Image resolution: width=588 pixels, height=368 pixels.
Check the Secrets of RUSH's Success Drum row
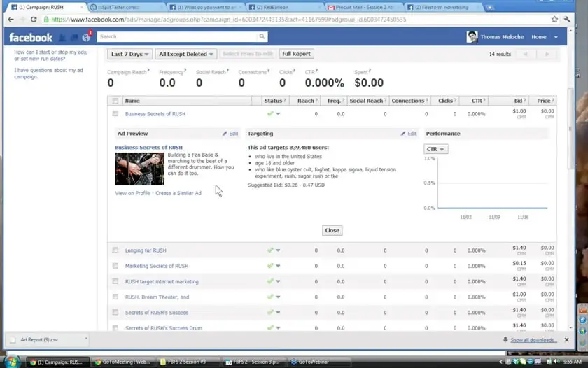115,328
